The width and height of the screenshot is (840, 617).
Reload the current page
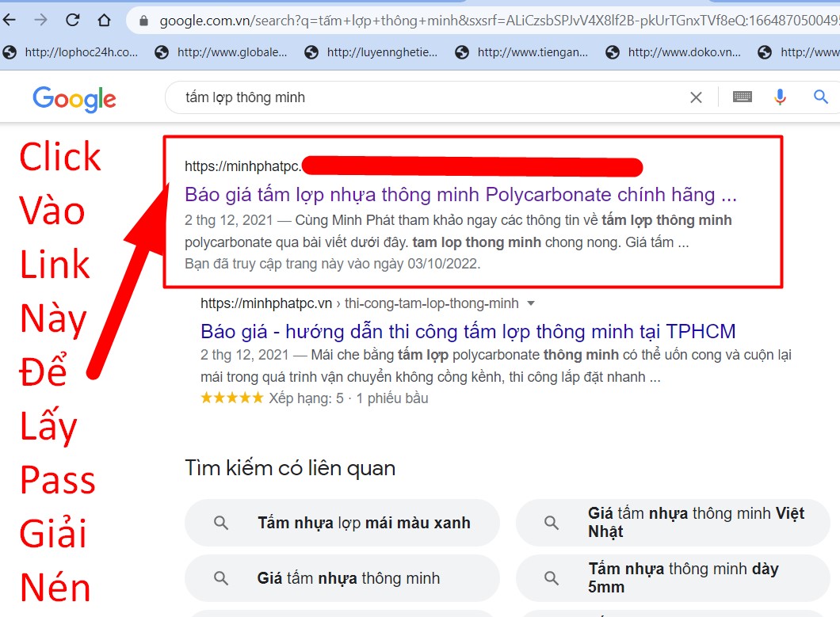click(x=72, y=21)
